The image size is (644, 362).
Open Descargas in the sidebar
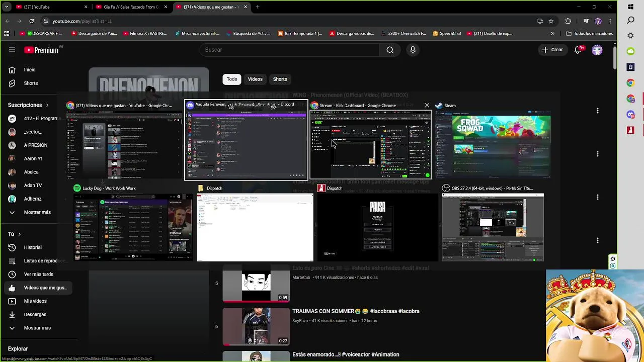pos(35,314)
